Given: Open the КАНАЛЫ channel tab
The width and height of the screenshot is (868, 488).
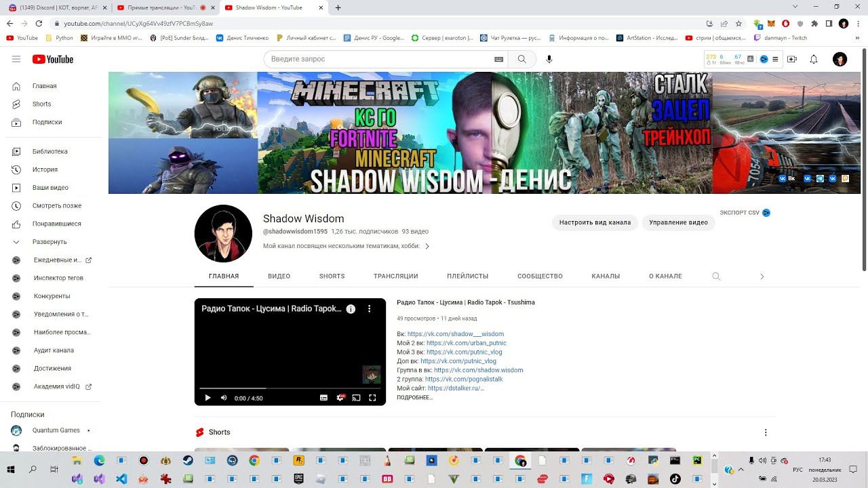Looking at the screenshot, I should pyautogui.click(x=606, y=276).
